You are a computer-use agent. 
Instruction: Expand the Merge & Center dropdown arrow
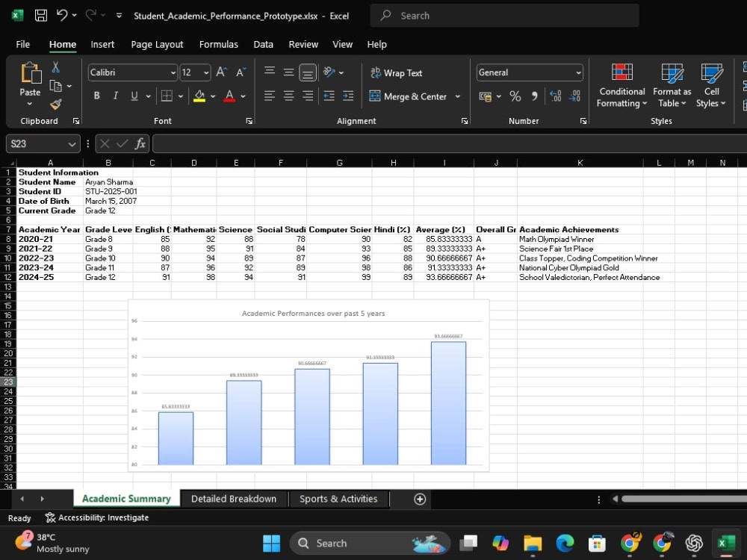[458, 96]
